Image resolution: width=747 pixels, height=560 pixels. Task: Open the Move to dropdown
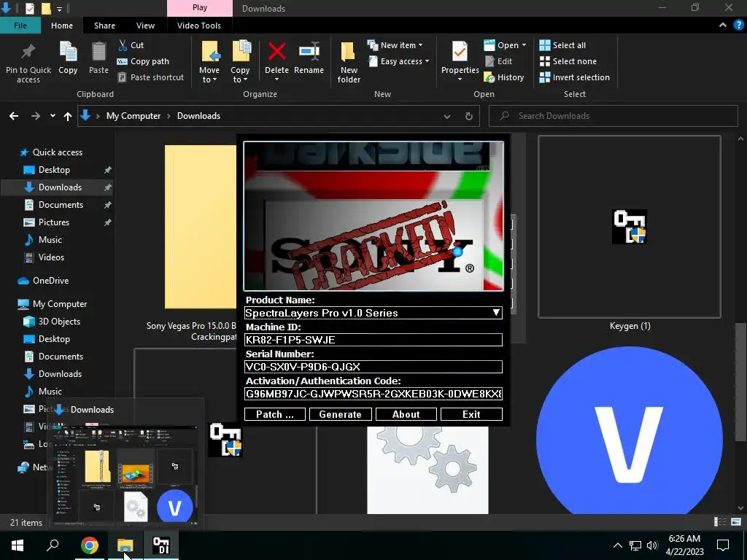point(209,62)
